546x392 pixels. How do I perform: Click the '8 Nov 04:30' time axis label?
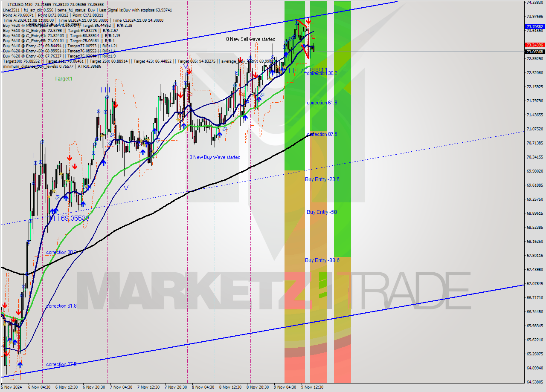pos(203,387)
